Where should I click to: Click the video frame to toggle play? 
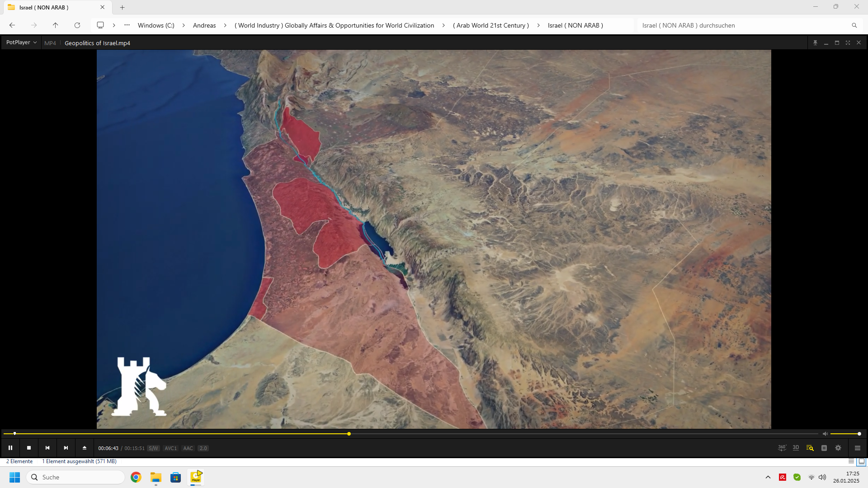tap(434, 239)
